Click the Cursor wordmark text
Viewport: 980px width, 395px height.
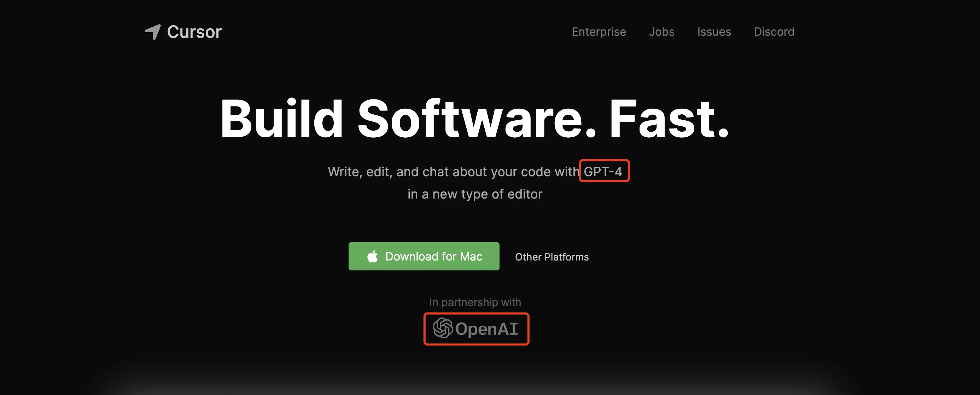[194, 32]
